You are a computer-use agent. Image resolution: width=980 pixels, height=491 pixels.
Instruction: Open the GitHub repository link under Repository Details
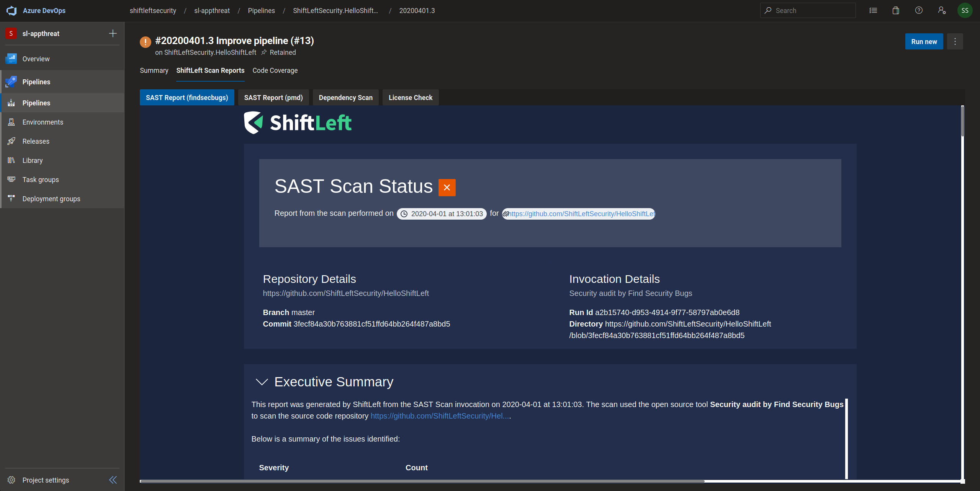point(345,293)
